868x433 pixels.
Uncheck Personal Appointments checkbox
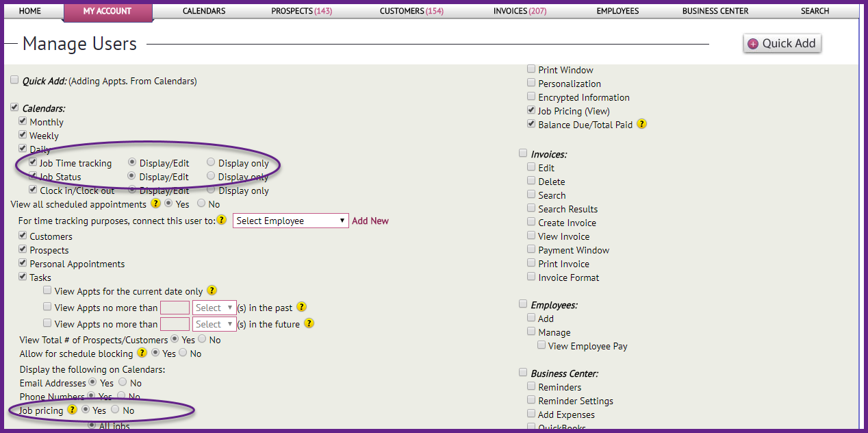tap(23, 263)
